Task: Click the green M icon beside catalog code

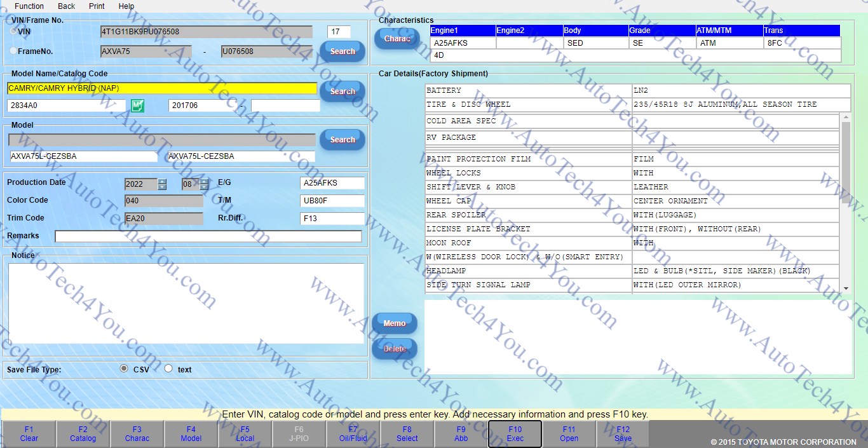Action: point(138,105)
